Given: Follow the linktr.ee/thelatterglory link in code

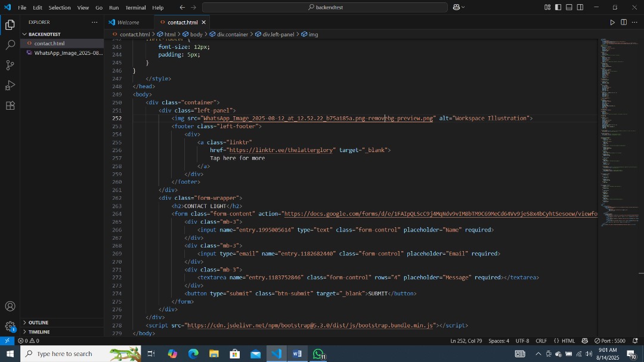Looking at the screenshot, I should click(282, 150).
